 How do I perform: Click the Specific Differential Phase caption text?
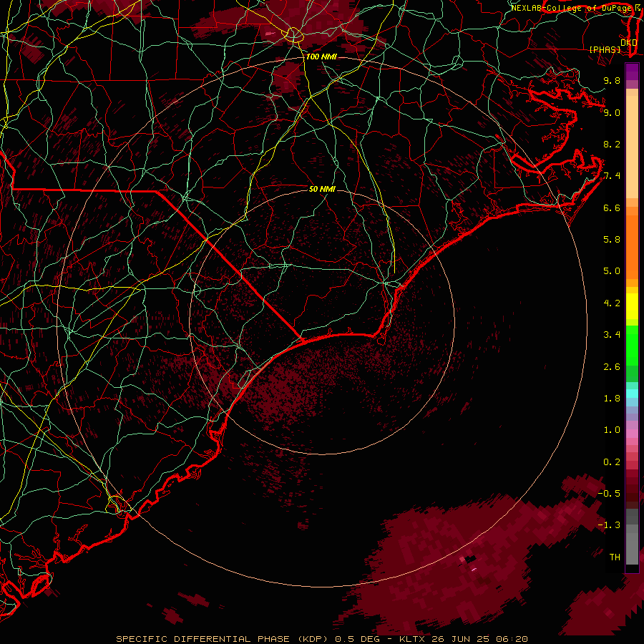click(x=321, y=639)
